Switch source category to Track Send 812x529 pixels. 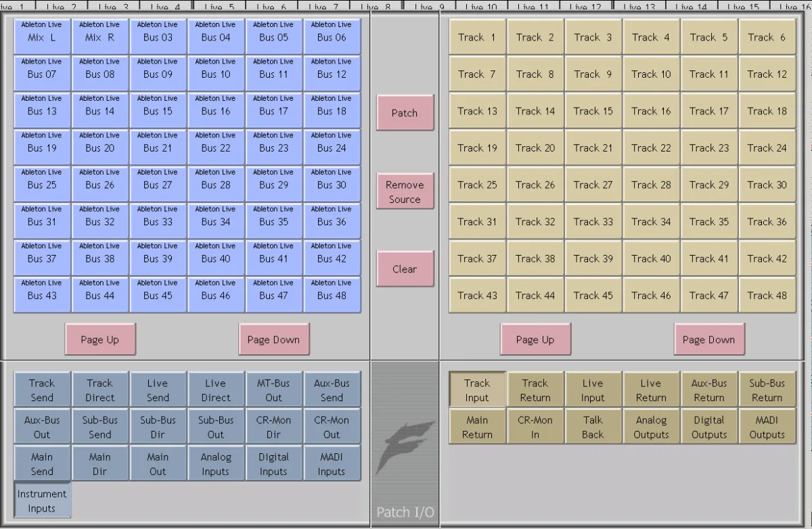(x=42, y=390)
